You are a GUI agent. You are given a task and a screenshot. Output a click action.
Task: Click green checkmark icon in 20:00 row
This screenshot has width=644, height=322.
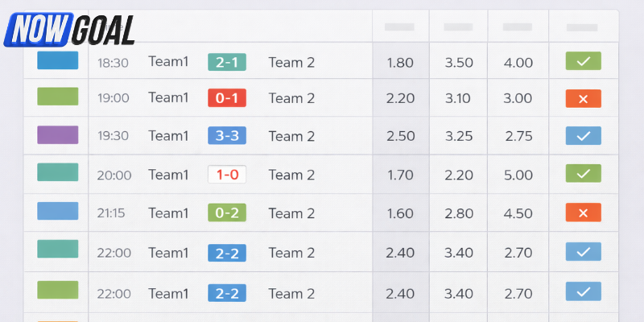[x=584, y=174]
